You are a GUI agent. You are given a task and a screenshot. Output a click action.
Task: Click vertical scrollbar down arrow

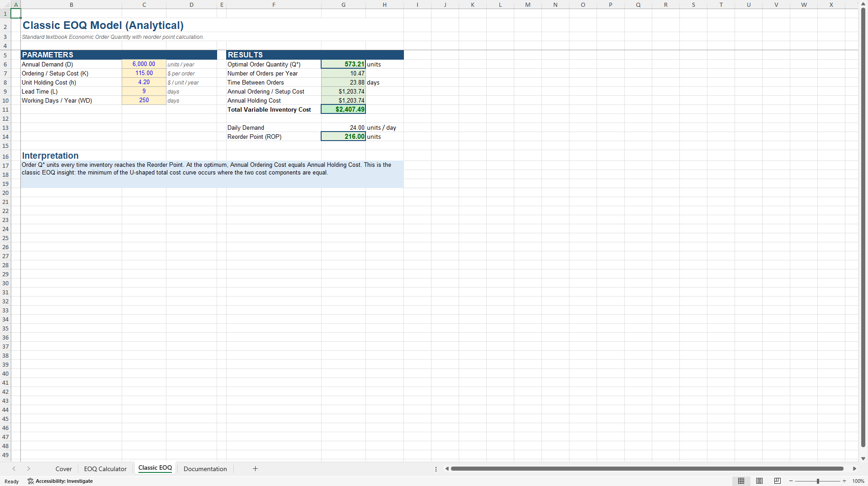863,458
